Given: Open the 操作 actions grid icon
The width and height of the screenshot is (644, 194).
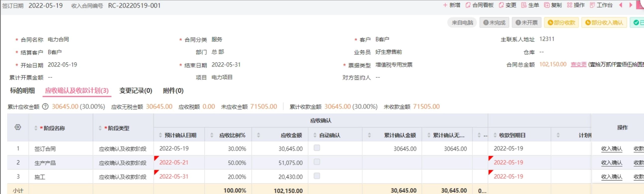Looking at the screenshot, I should tap(570, 5).
